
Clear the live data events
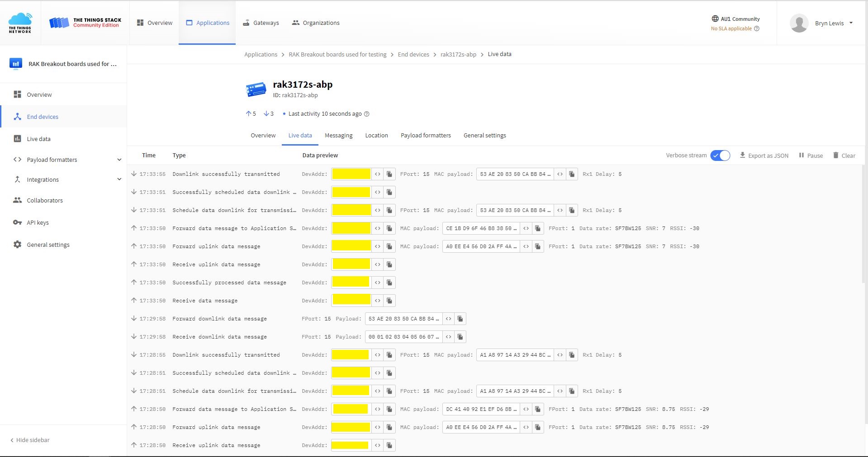click(x=844, y=155)
